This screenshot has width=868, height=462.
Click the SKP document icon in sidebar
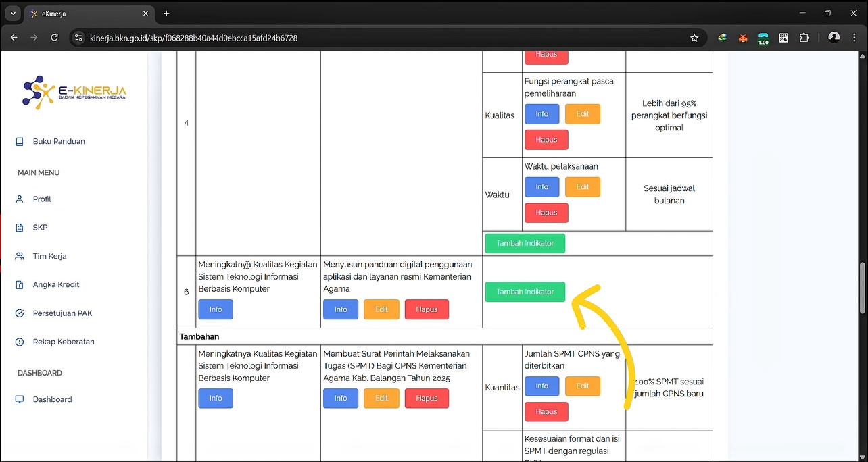pos(20,228)
